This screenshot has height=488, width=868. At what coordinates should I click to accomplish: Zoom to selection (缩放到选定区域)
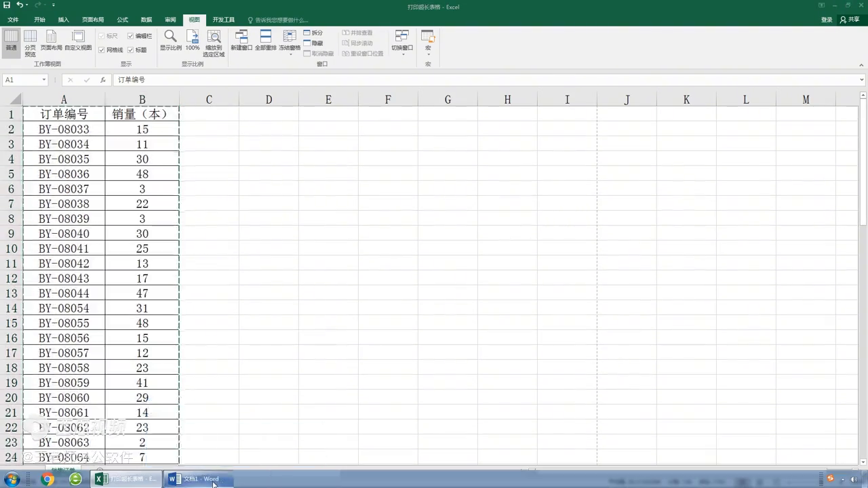(x=214, y=43)
